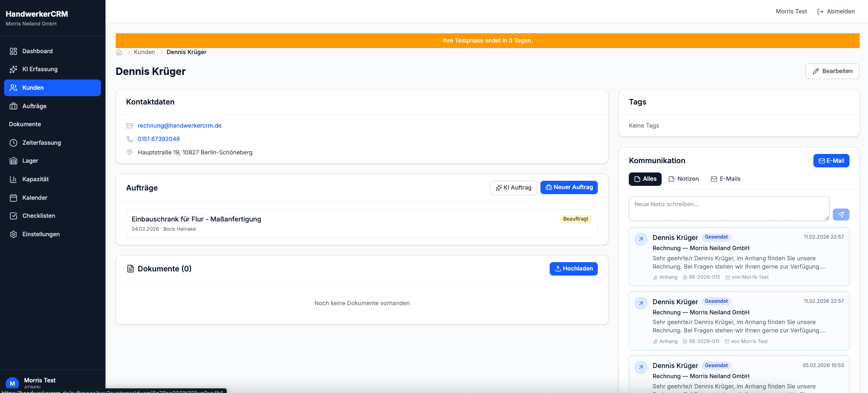868x393 pixels.
Task: Click the KI Auftrag button
Action: click(513, 188)
